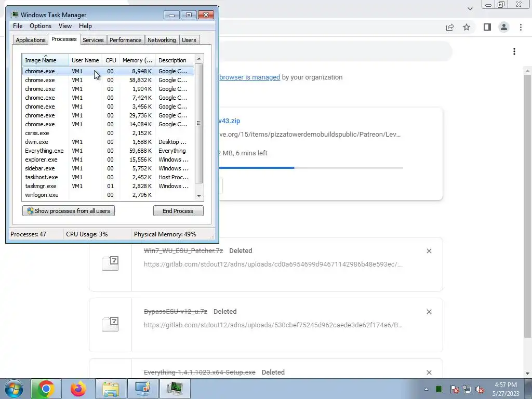Select the sidebar.exe process row
Viewport: 532px width, 399px height.
(108, 168)
